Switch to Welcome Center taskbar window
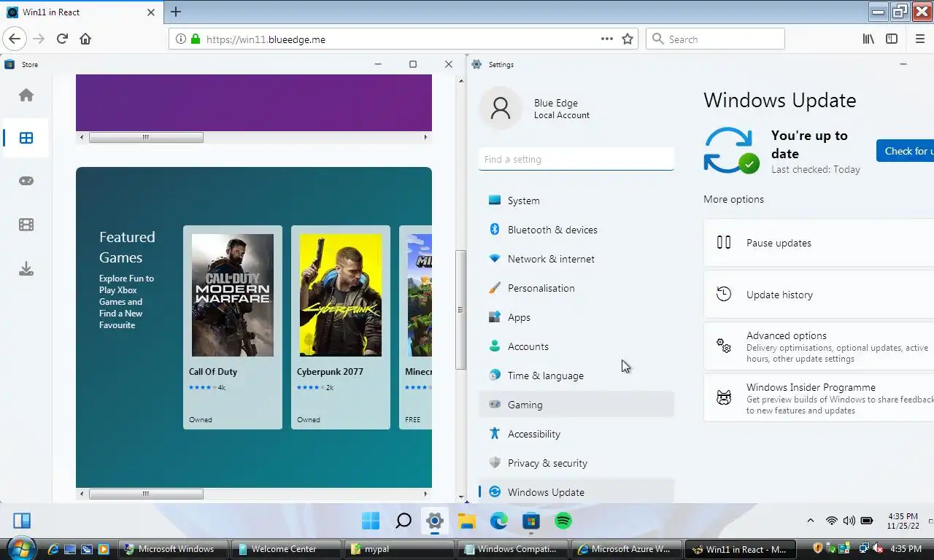The width and height of the screenshot is (934, 560). [286, 549]
